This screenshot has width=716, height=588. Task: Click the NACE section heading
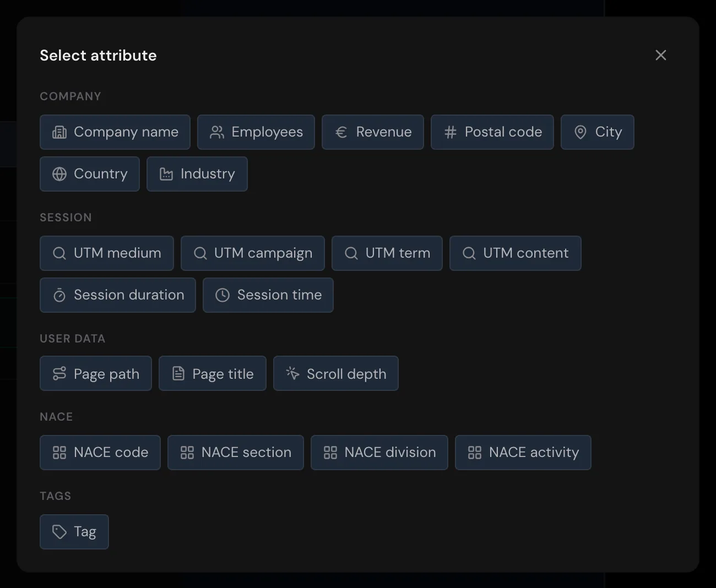click(x=56, y=417)
